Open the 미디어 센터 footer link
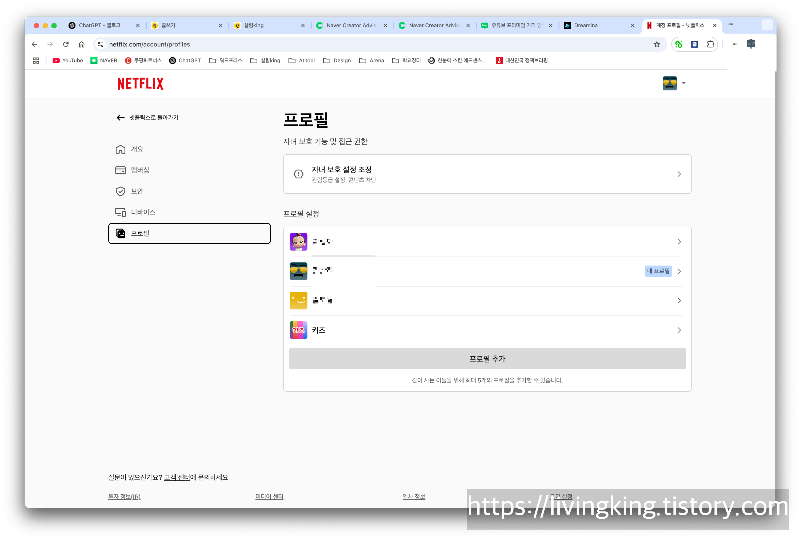Viewport: 800px width, 540px height. coord(269,496)
